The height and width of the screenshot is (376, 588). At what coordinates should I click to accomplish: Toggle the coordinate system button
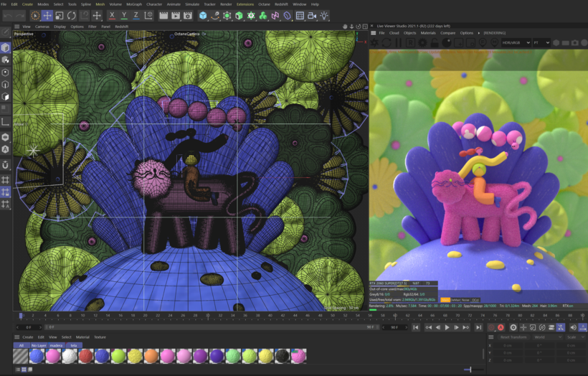[148, 16]
